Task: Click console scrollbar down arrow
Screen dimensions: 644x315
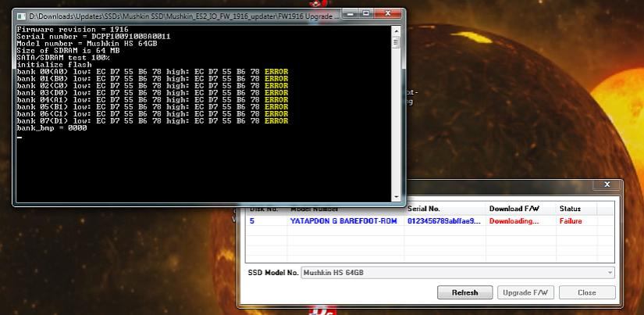Action: (397, 197)
